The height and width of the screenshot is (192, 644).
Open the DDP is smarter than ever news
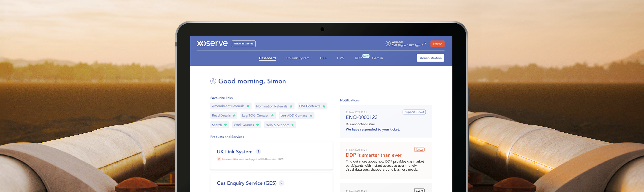[x=373, y=155]
